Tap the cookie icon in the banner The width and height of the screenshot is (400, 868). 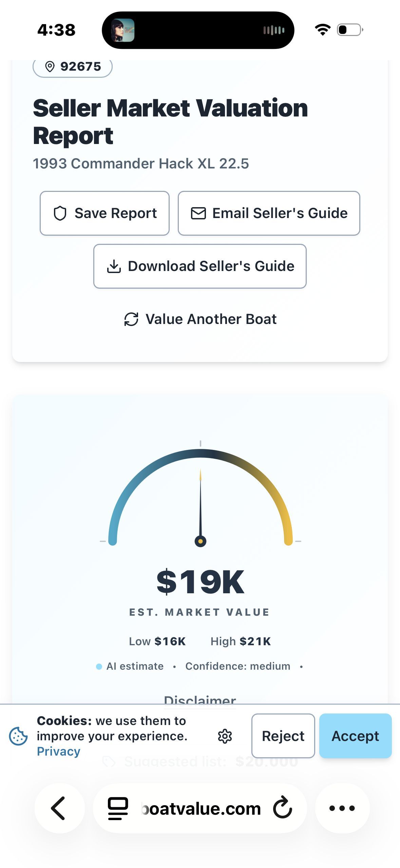(18, 736)
